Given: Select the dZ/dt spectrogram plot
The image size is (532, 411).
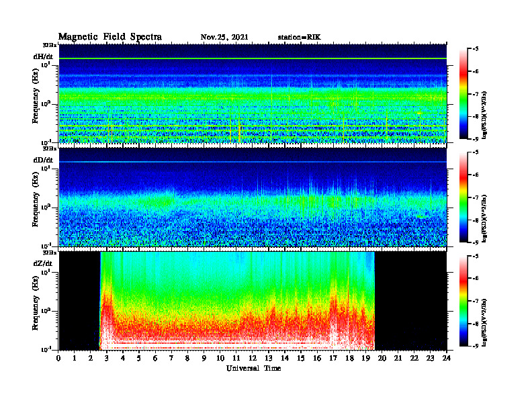Looking at the screenshot, I should 253,301.
